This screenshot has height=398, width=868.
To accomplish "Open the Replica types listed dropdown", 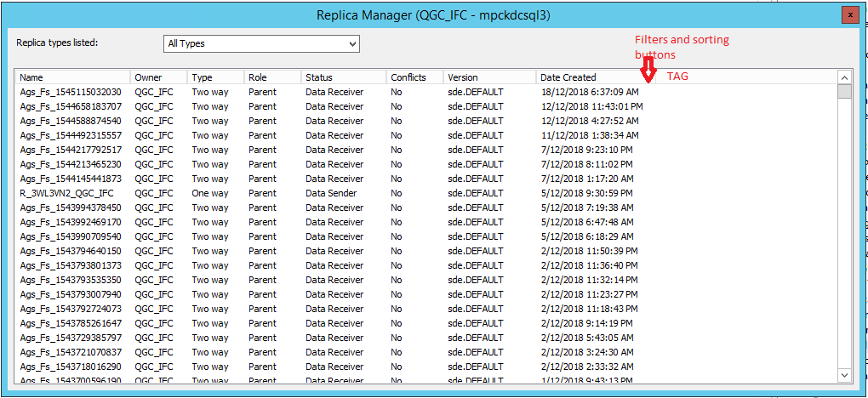I will [261, 43].
